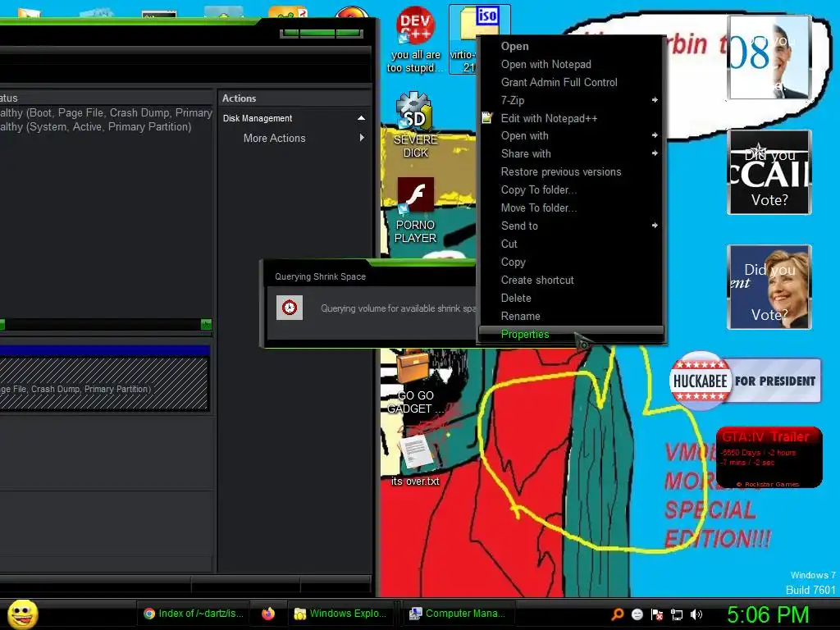840x630 pixels.
Task: Open the DEV C++ desktop icon
Action: coord(415,40)
